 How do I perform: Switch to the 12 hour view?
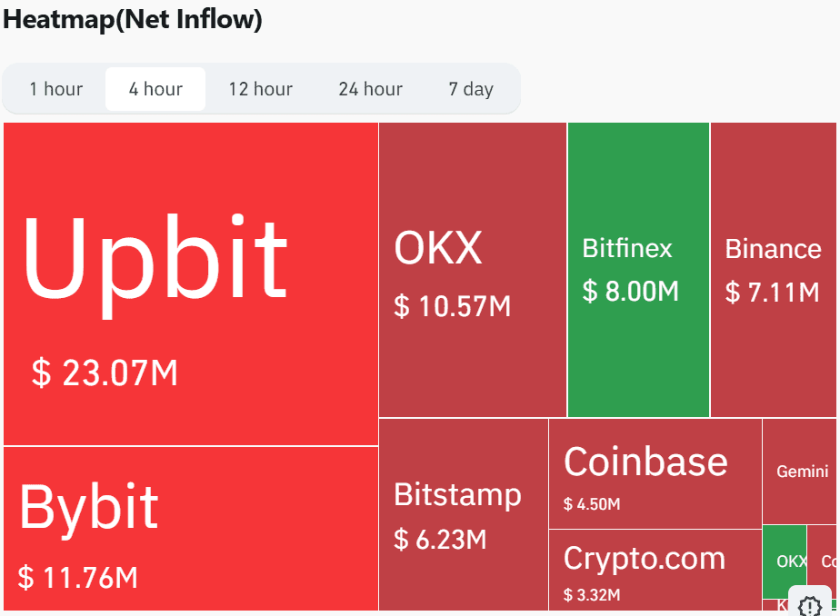coord(261,88)
